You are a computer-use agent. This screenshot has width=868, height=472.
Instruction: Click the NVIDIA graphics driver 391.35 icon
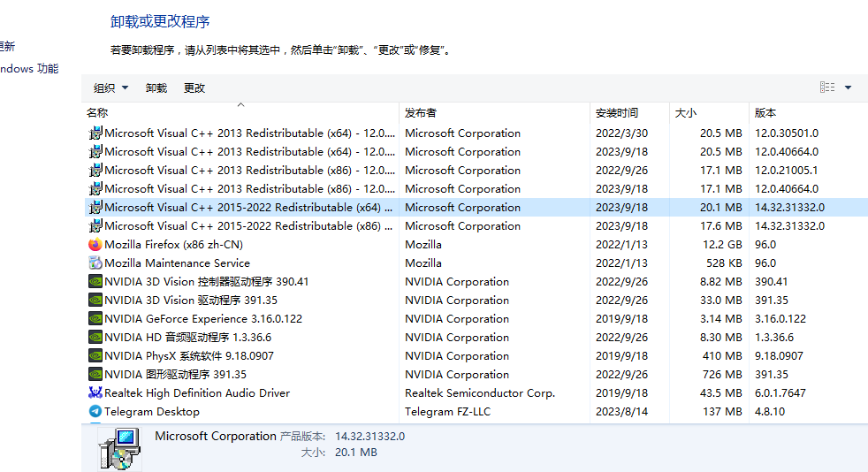click(x=95, y=374)
